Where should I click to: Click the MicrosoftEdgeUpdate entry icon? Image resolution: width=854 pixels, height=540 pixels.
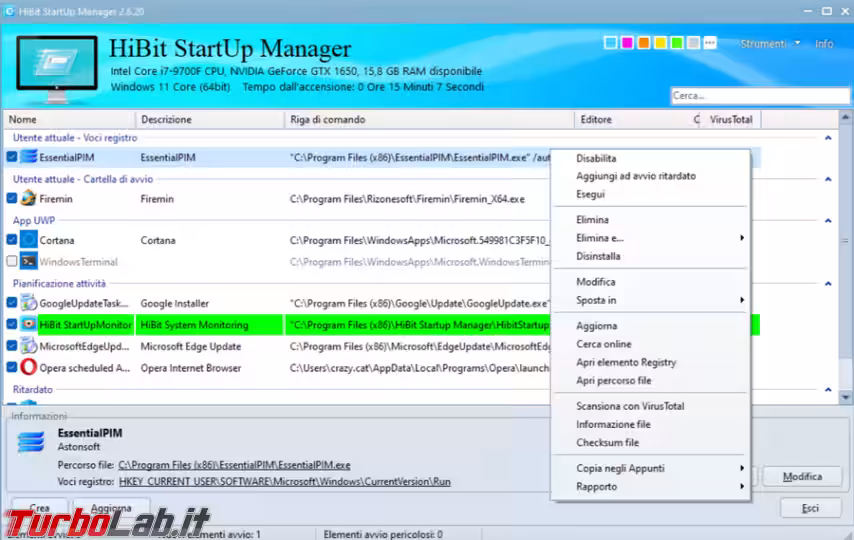point(29,346)
